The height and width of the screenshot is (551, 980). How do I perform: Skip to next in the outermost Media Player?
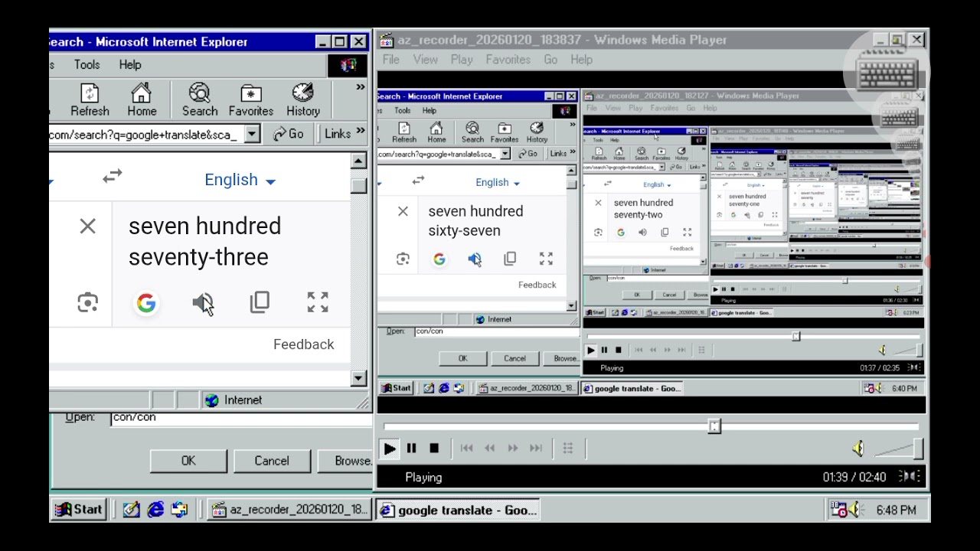coord(536,448)
